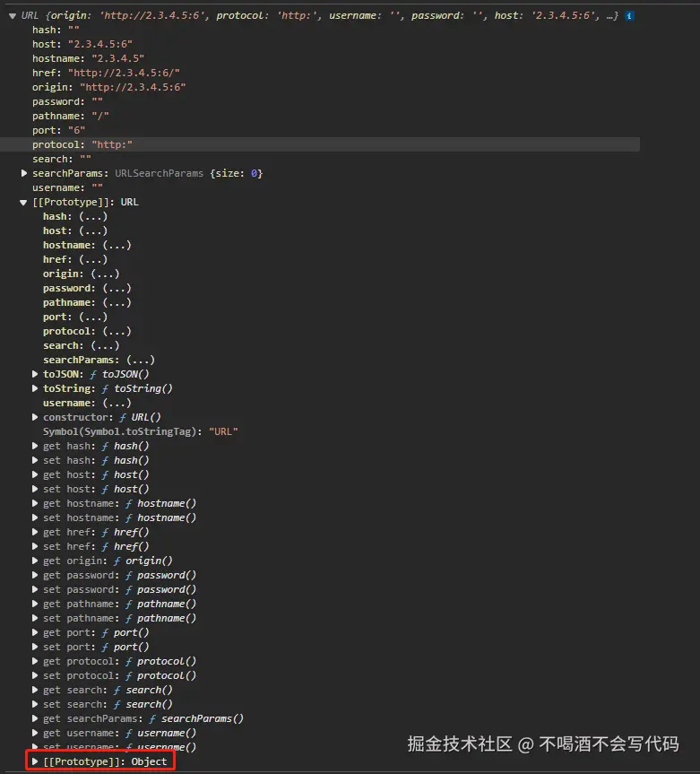Invoke the prototype hostname getter (...)

(x=117, y=245)
